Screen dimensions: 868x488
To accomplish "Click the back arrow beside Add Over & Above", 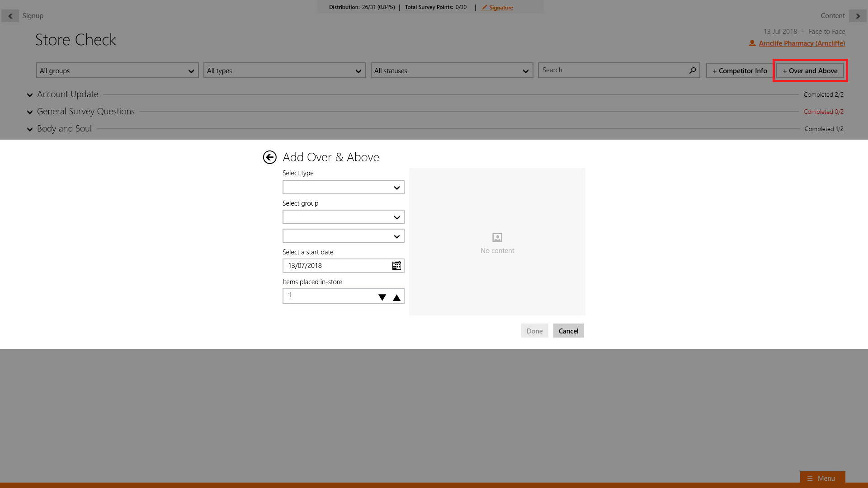I will click(269, 157).
